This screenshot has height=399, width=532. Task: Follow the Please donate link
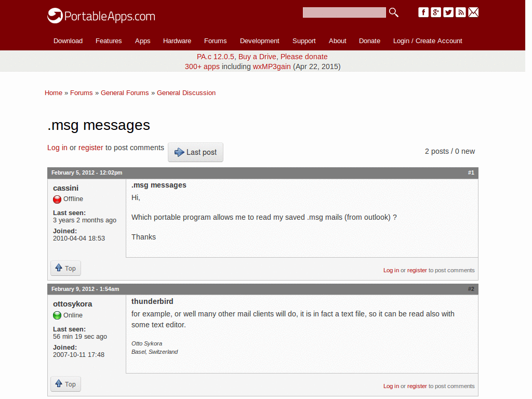point(304,57)
